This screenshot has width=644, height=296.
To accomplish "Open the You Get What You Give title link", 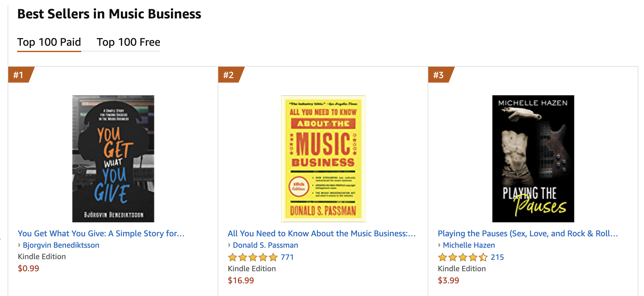I will pyautogui.click(x=101, y=233).
